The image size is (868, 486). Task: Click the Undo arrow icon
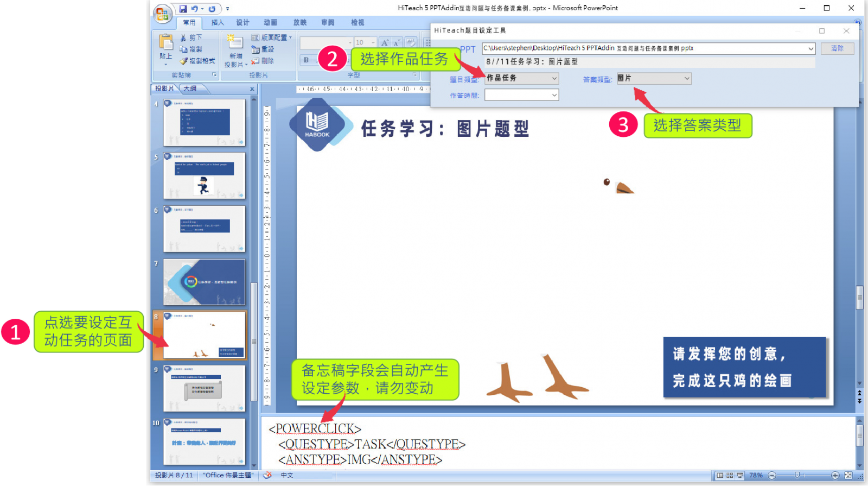[194, 9]
